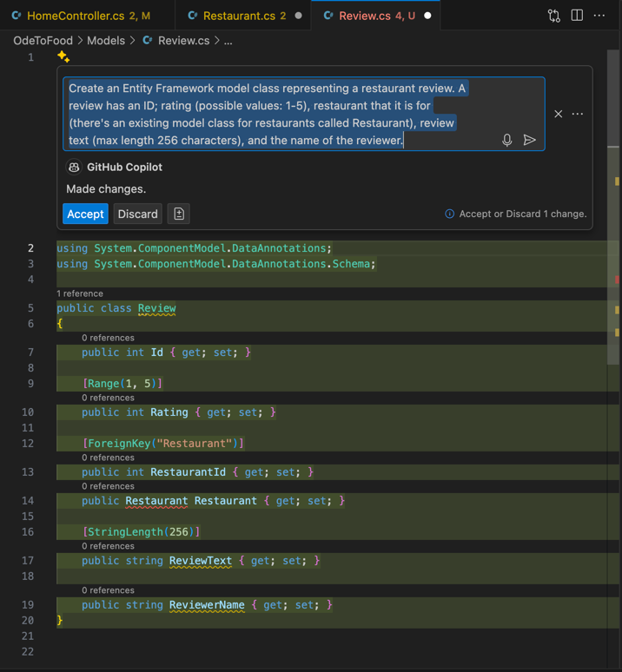Open inline chat more options menu
The width and height of the screenshot is (622, 672).
(578, 114)
